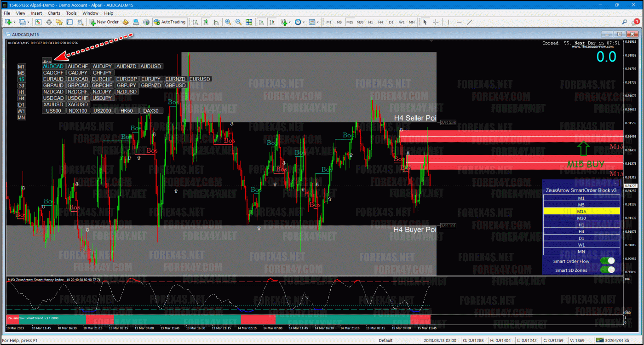Open the Periodicity clock dropdown

coord(300,22)
